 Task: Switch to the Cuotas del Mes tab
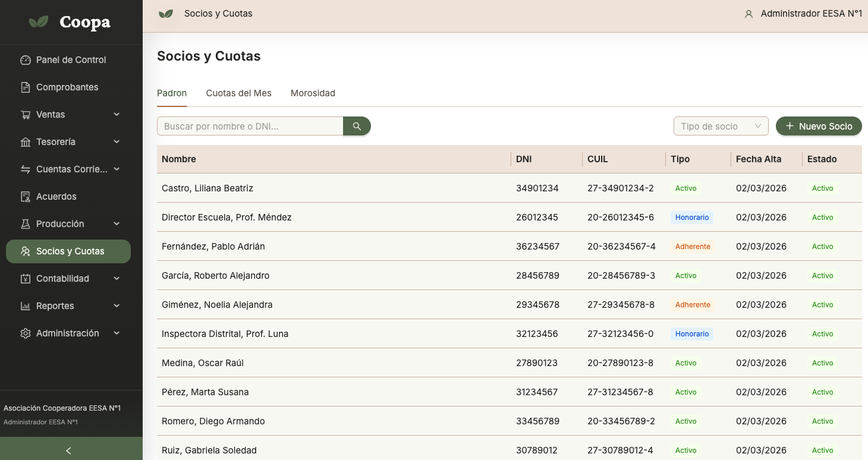click(x=238, y=93)
